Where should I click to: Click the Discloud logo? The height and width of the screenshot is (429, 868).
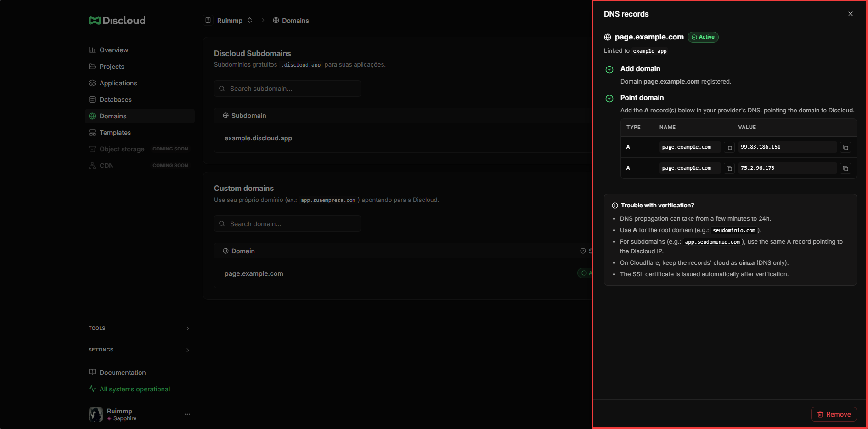[117, 20]
